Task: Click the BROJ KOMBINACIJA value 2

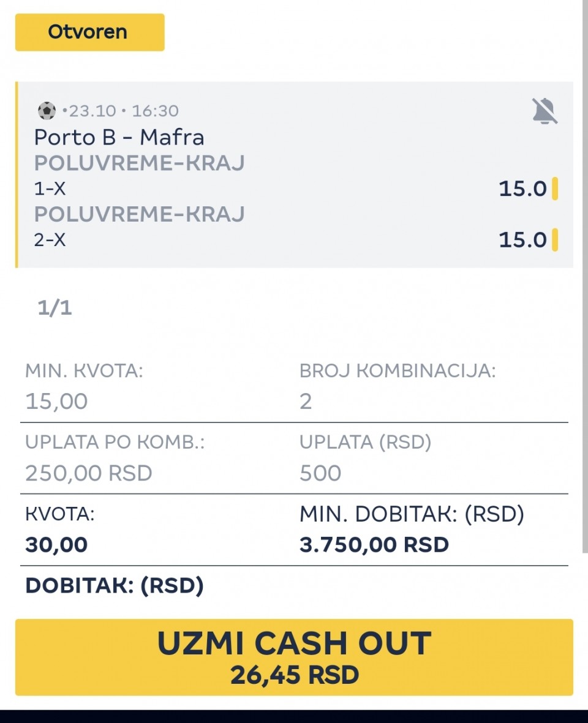Action: point(306,402)
